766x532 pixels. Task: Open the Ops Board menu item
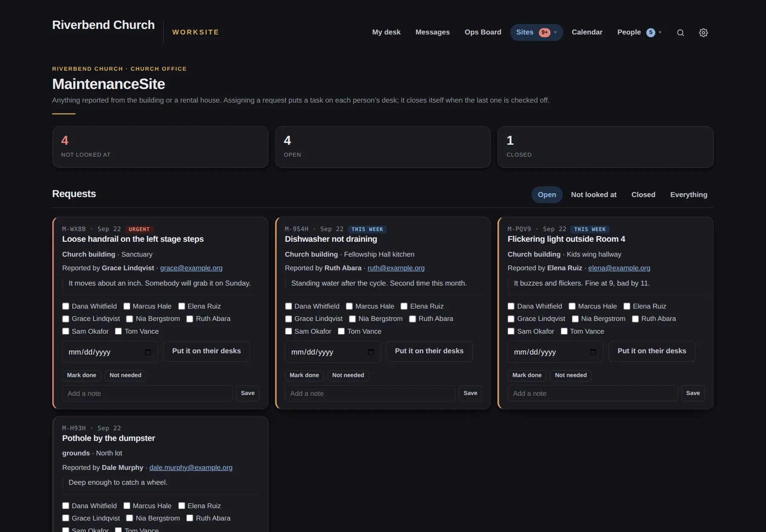(483, 32)
